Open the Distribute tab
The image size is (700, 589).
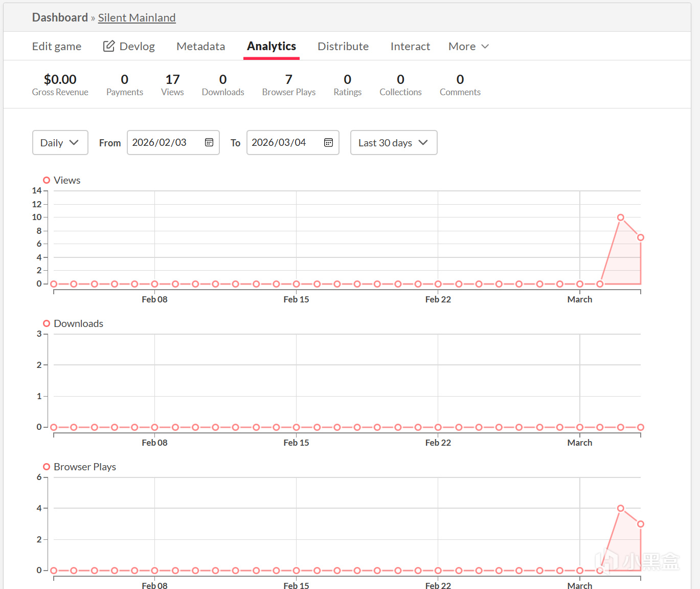click(343, 47)
